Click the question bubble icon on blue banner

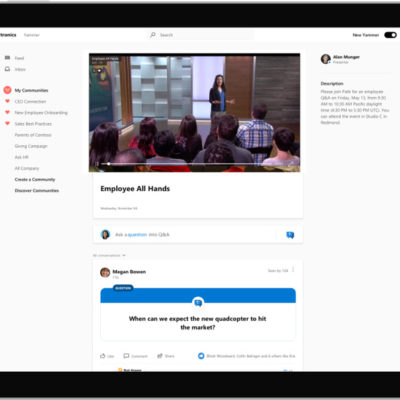[198, 303]
